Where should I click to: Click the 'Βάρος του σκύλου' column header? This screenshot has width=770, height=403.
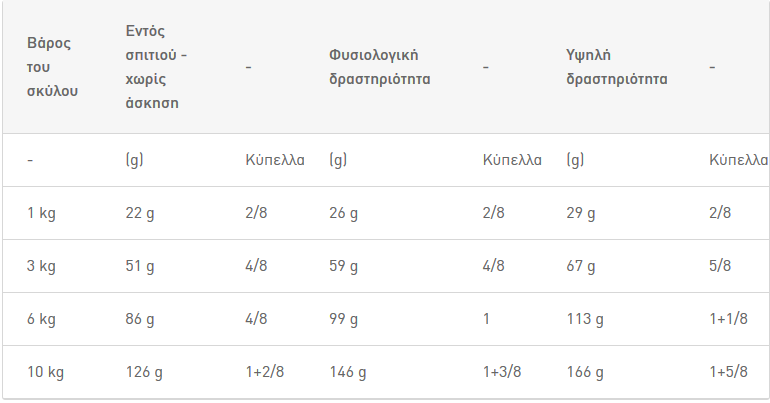coord(52,67)
